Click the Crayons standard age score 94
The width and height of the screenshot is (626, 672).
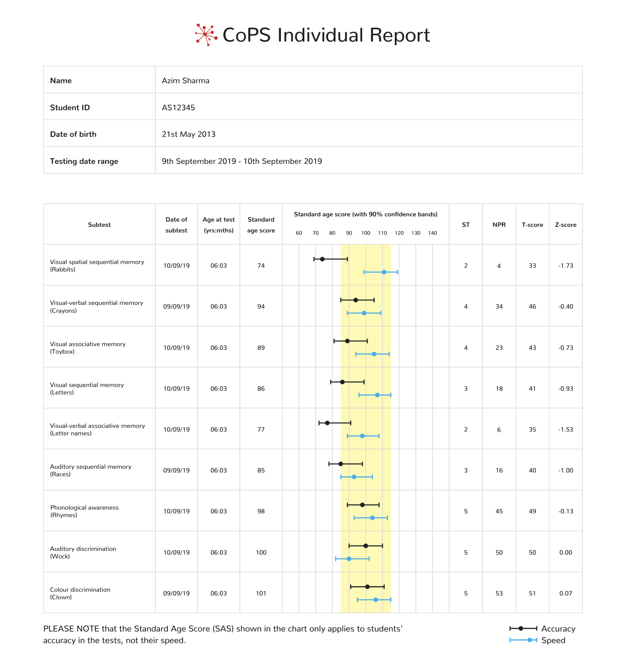point(261,306)
